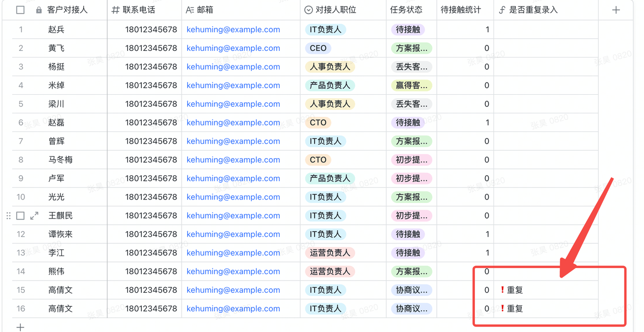Click lock icon in 客户对接人 header
644x332 pixels.
[x=39, y=10]
